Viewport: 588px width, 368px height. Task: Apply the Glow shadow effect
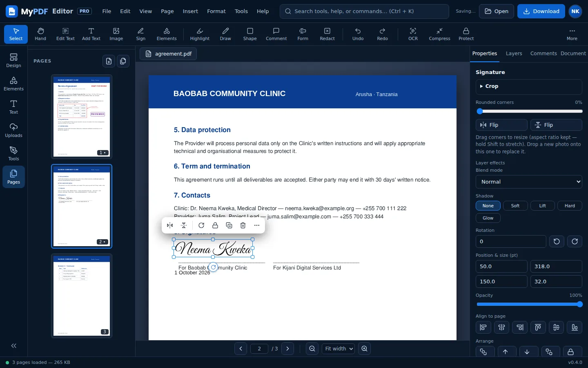point(488,218)
